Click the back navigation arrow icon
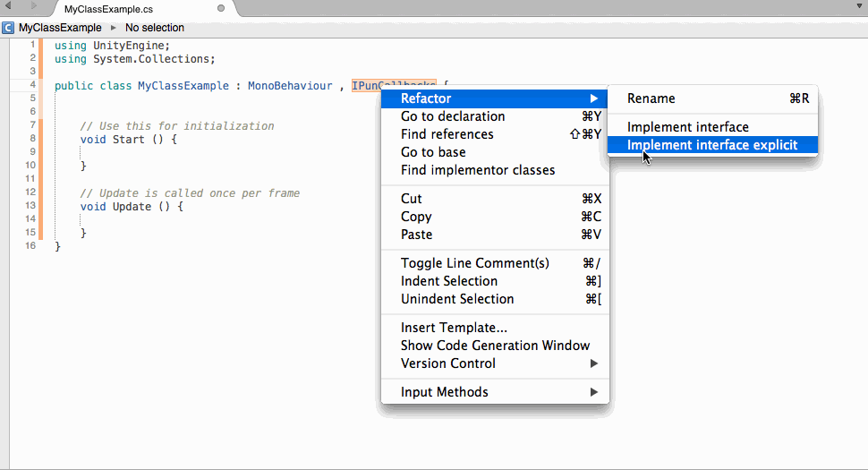The width and height of the screenshot is (868, 470). 8,5
